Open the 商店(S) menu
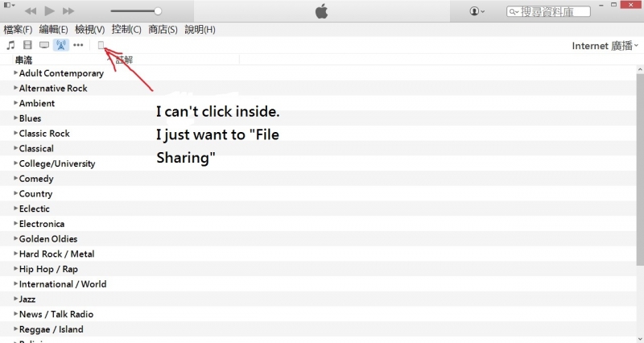Viewport: 644px width, 343px height. click(163, 30)
